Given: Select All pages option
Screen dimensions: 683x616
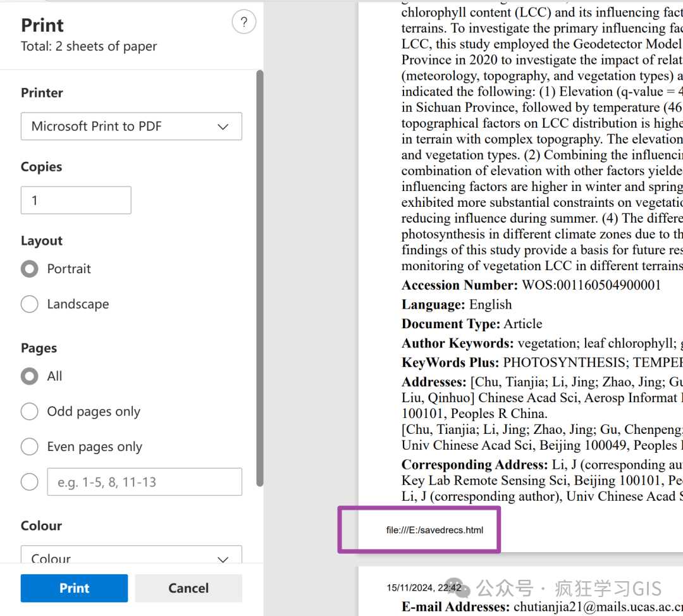Looking at the screenshot, I should pos(30,376).
